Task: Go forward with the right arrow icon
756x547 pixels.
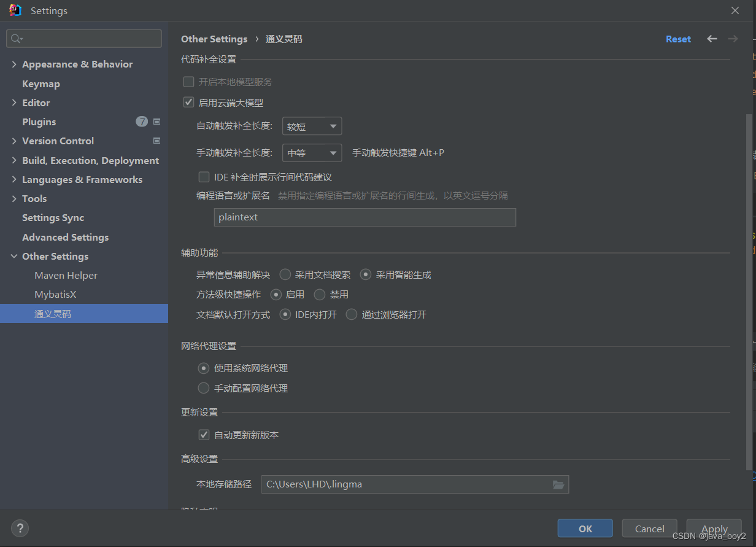Action: 733,39
